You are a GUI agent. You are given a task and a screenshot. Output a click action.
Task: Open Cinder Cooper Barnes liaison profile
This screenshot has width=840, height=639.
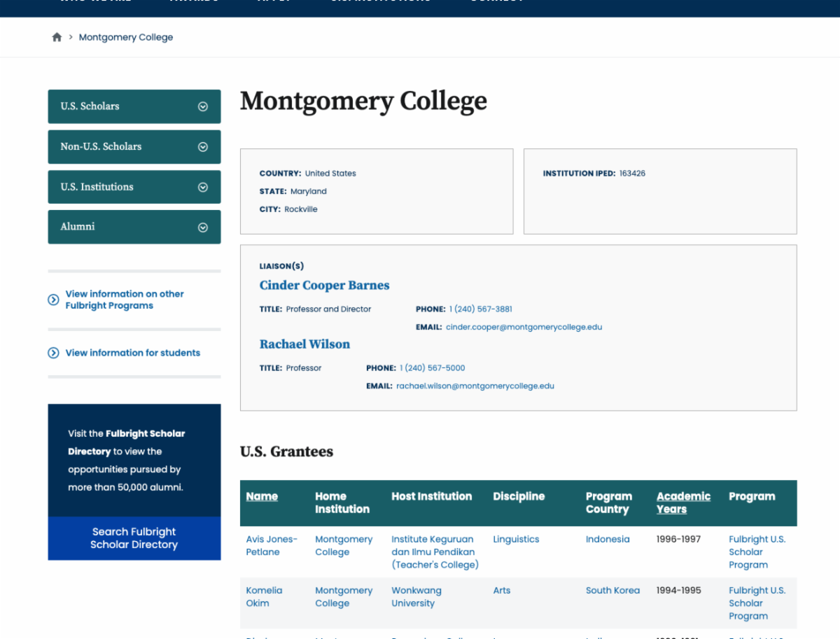pos(324,285)
